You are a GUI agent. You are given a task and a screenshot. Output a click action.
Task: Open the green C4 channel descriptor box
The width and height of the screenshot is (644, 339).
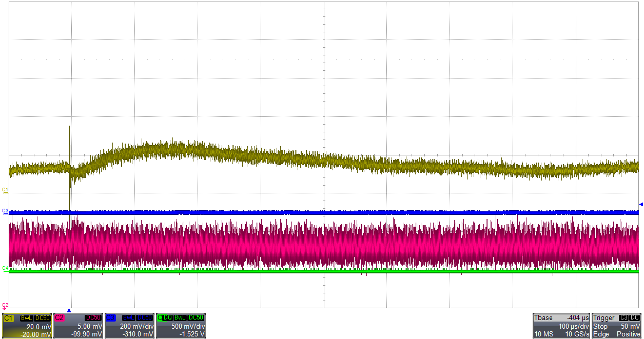pyautogui.click(x=181, y=326)
